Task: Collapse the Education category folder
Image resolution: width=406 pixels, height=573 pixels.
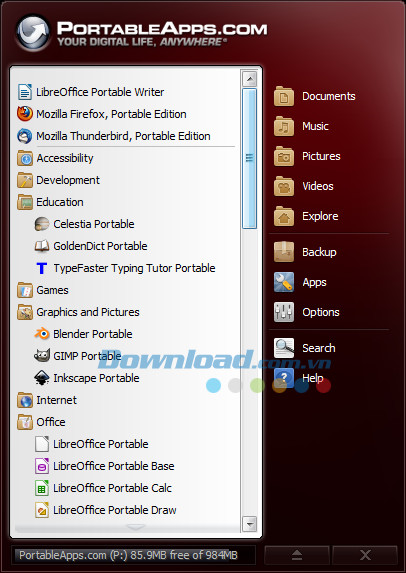Action: pos(50,202)
